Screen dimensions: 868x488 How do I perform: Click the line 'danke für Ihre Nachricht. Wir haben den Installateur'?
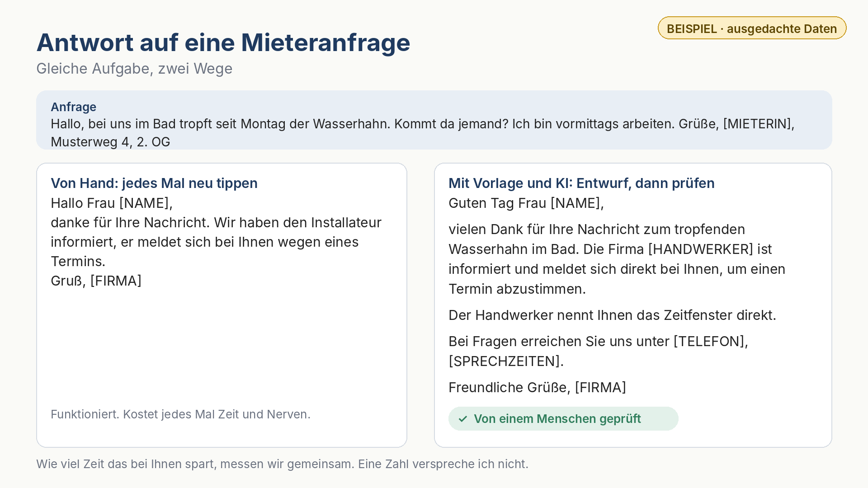pyautogui.click(x=216, y=223)
